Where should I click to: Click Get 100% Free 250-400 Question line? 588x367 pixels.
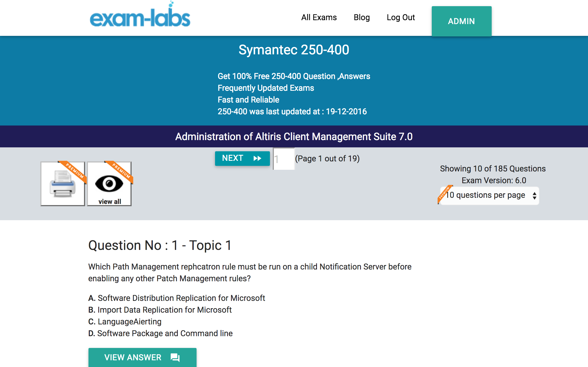294,76
